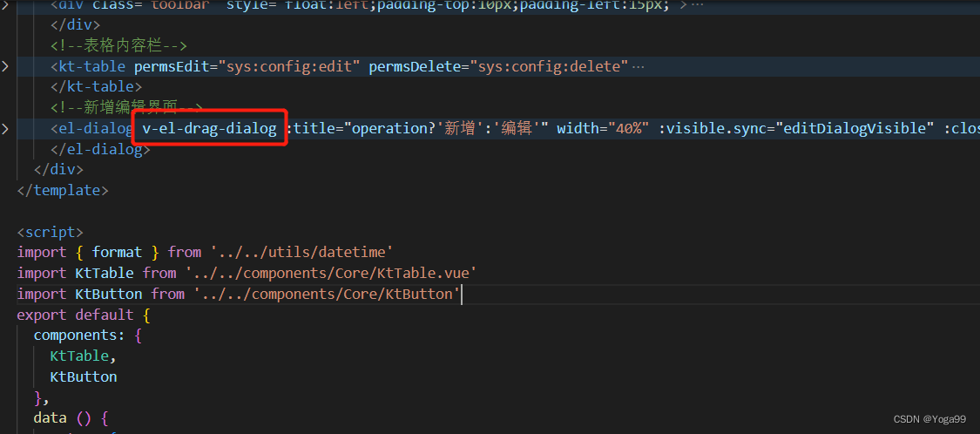Expand the folded el-dialog line using its gutter chevron

5,129
